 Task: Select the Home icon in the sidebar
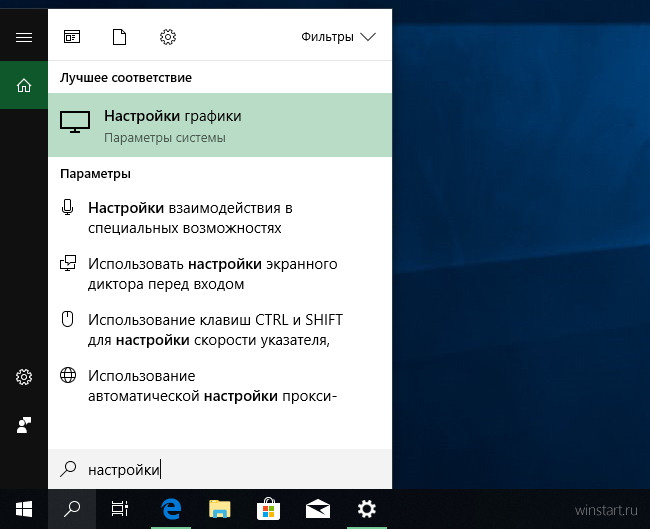[24, 85]
